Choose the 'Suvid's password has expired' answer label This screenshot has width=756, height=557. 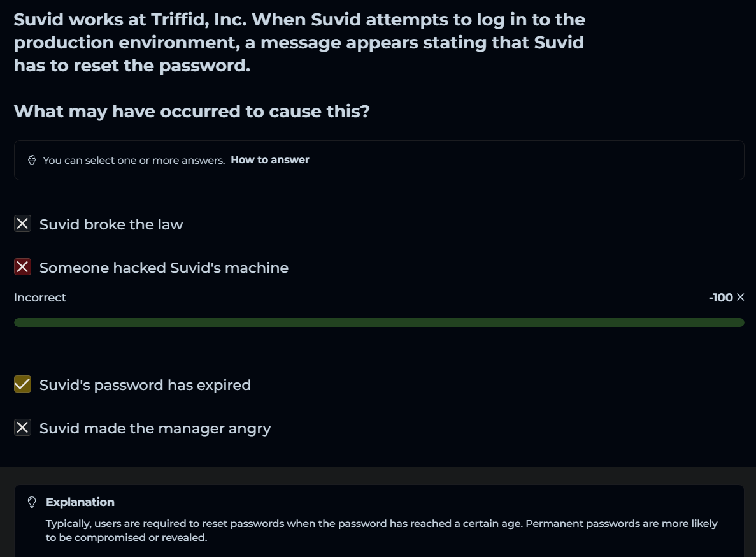tap(145, 385)
